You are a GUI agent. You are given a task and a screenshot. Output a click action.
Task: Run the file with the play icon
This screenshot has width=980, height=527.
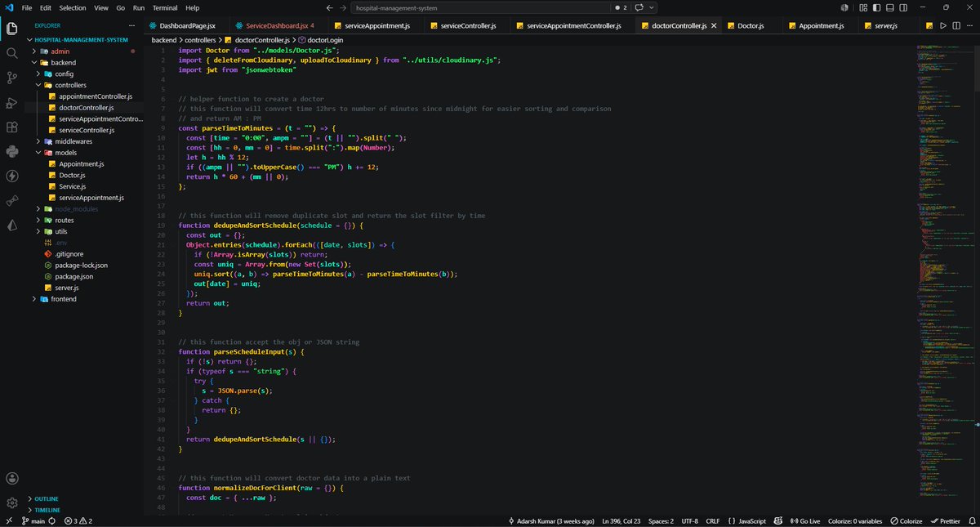[942, 26]
